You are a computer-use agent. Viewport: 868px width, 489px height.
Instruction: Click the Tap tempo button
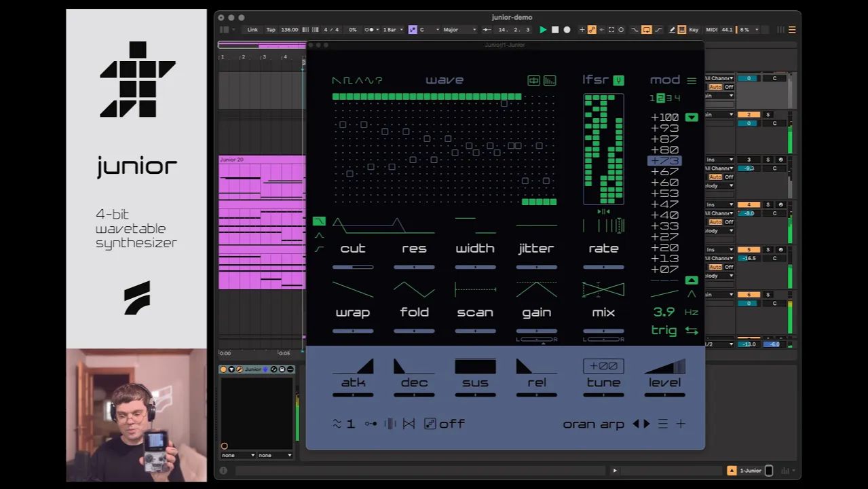(x=271, y=30)
